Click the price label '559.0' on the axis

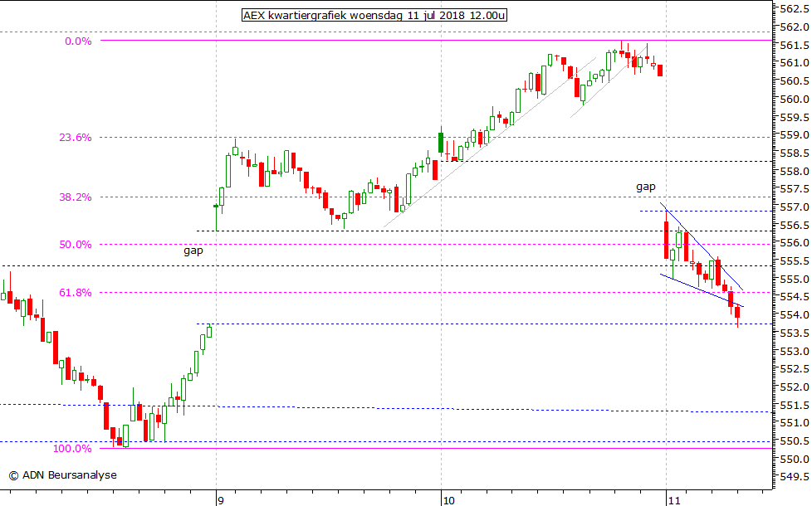pyautogui.click(x=795, y=135)
